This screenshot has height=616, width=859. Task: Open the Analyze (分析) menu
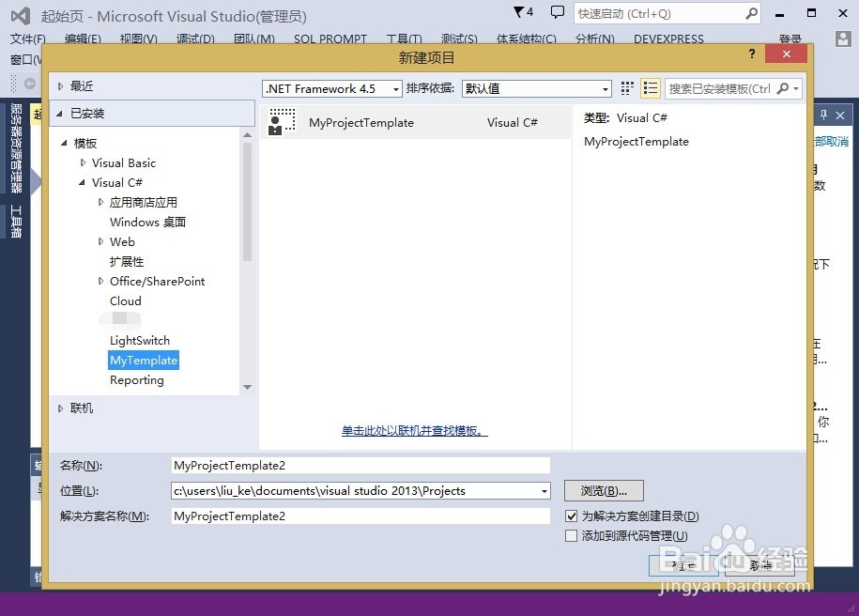(x=595, y=38)
